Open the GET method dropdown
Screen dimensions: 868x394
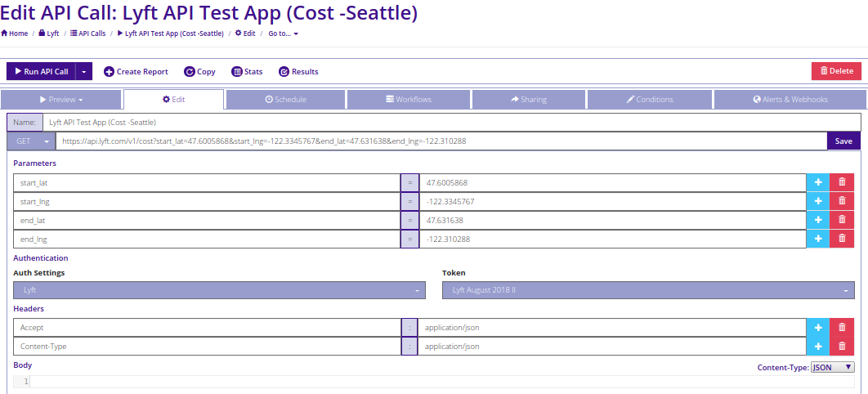(x=31, y=141)
